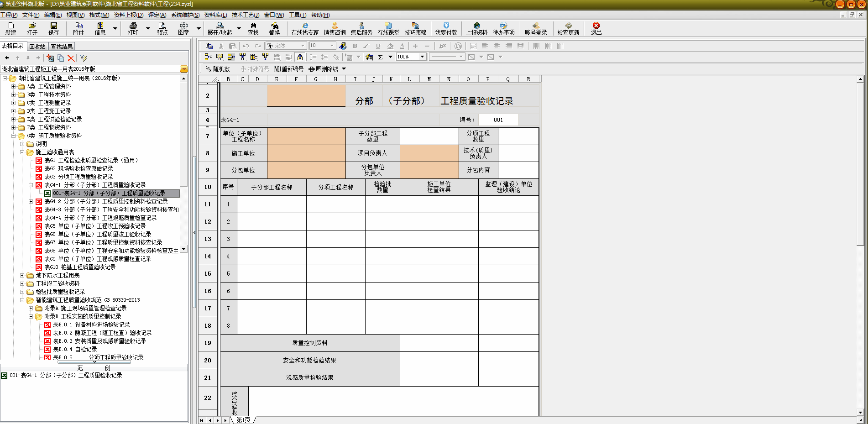The width and height of the screenshot is (868, 424).
Task: Open the zoom 100% dropdown
Action: [x=423, y=57]
